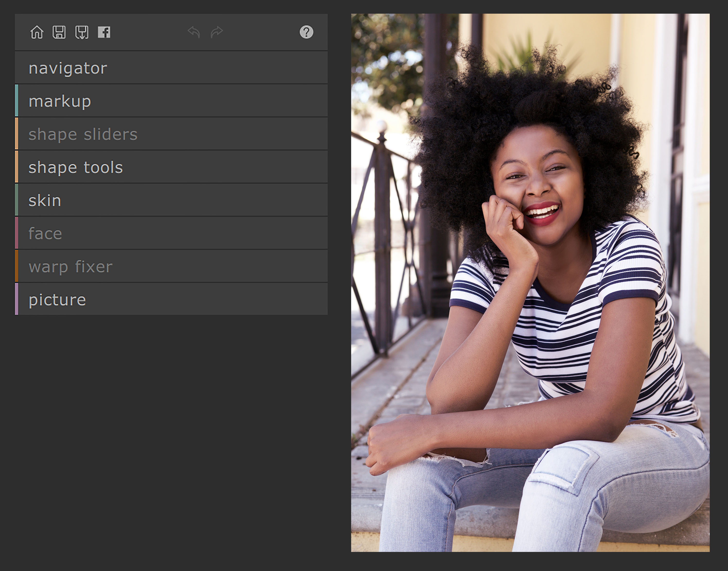
Task: Click the Undo arrow icon
Action: point(194,32)
